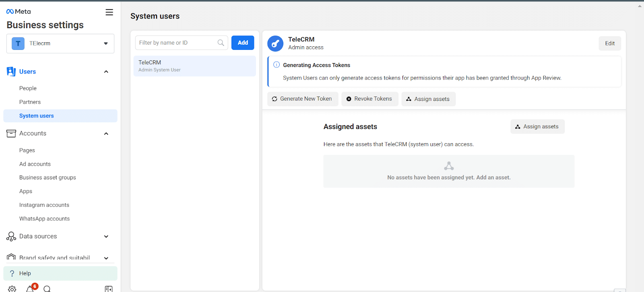This screenshot has width=644, height=292.
Task: Open the hamburger menu beside Meta logo
Action: coord(109,12)
